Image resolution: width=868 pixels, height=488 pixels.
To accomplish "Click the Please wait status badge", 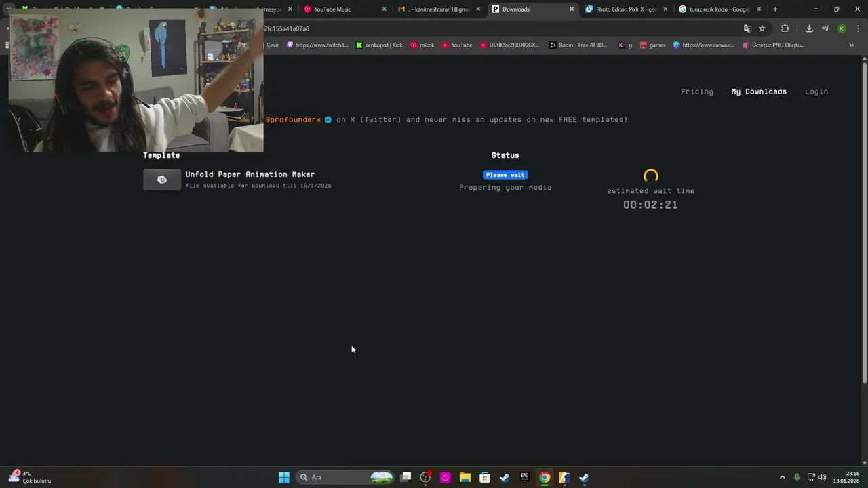I will point(505,175).
